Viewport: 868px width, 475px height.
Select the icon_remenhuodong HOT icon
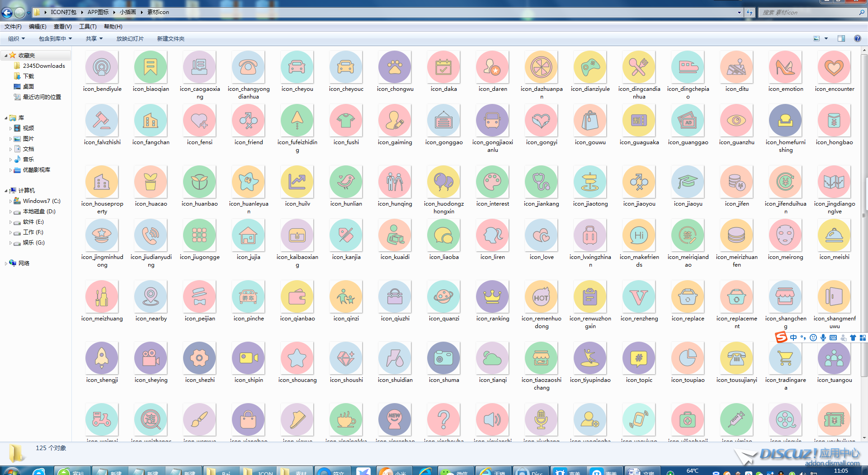(541, 297)
